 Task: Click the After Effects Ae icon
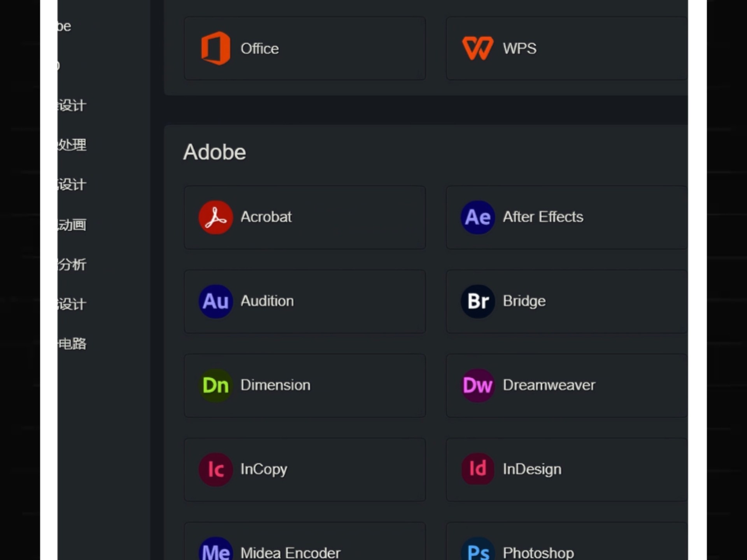[x=478, y=217]
